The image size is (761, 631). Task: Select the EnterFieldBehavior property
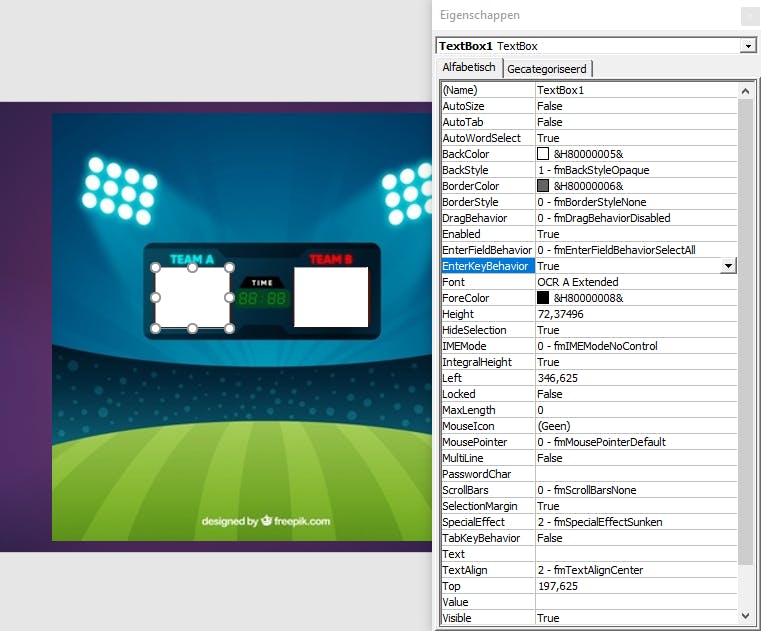coord(488,250)
